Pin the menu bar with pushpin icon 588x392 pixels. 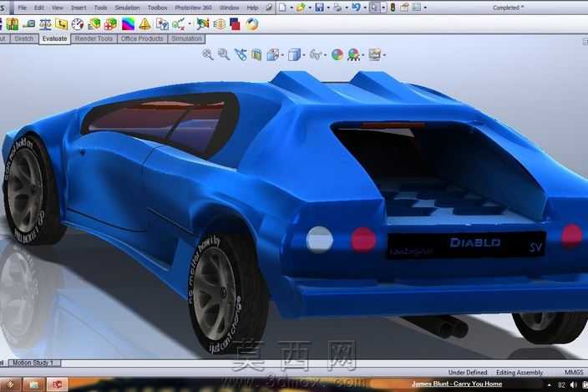pyautogui.click(x=268, y=8)
